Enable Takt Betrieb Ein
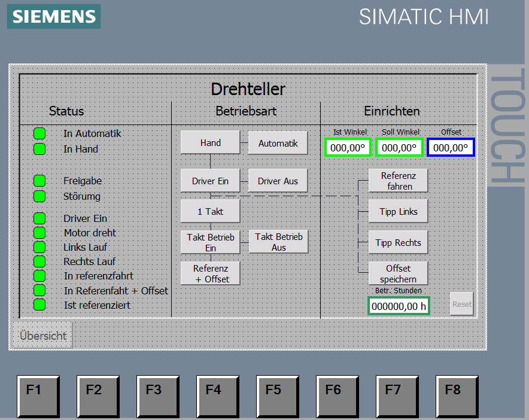Screen dimensions: 529x420 coord(210,242)
